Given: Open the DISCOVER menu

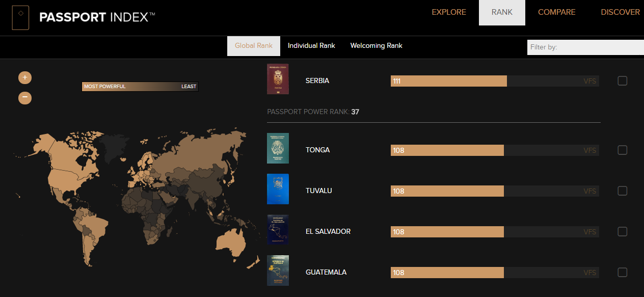Looking at the screenshot, I should tap(620, 12).
